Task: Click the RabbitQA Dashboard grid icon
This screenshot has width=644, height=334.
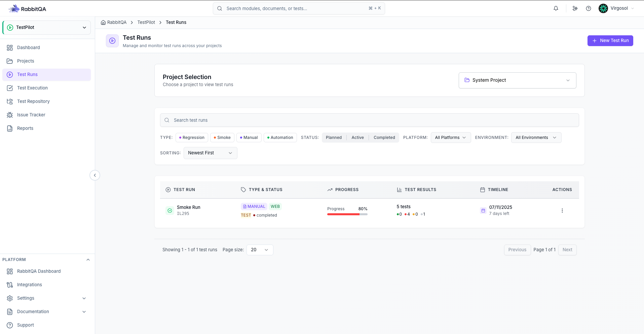Action: click(10, 271)
